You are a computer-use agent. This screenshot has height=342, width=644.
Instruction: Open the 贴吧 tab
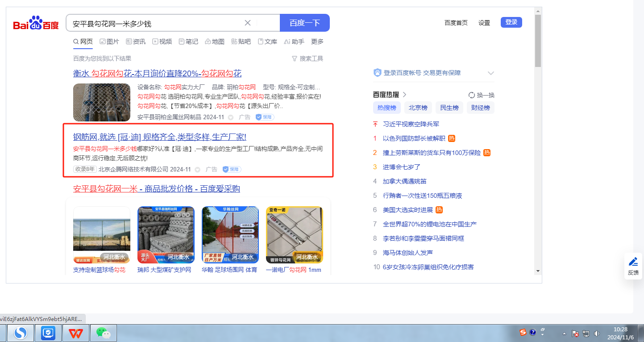click(241, 42)
